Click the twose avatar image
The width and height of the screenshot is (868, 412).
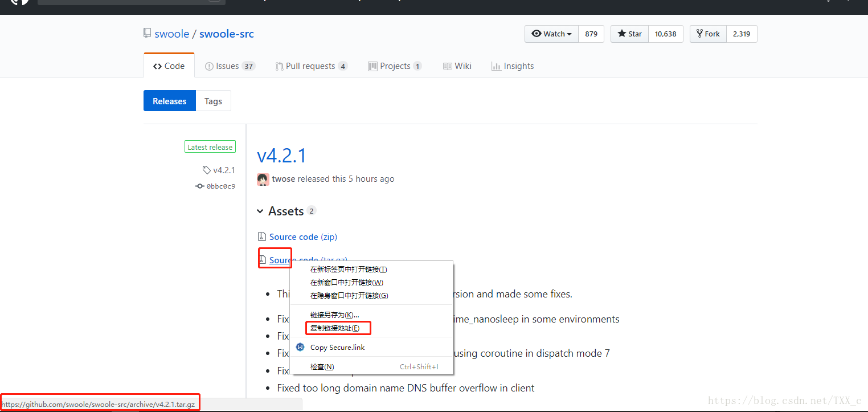pyautogui.click(x=263, y=179)
